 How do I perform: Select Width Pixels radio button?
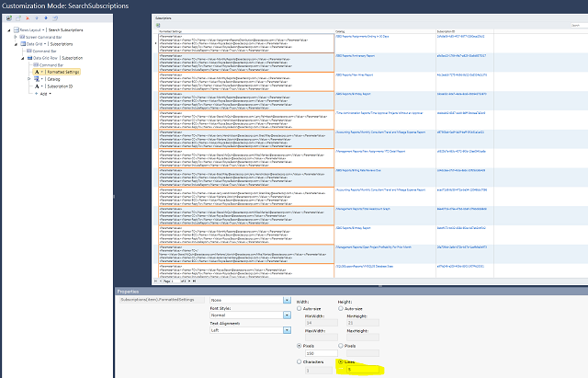pos(299,346)
